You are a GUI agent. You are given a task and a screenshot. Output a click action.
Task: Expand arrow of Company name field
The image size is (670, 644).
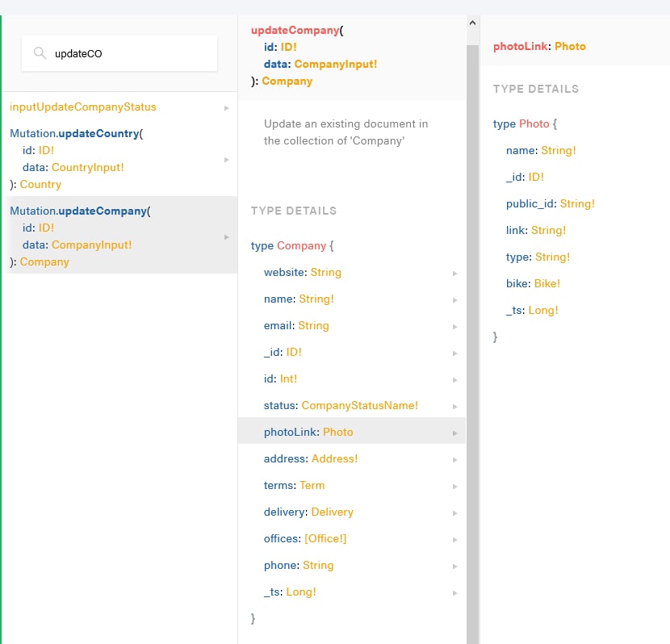click(455, 300)
